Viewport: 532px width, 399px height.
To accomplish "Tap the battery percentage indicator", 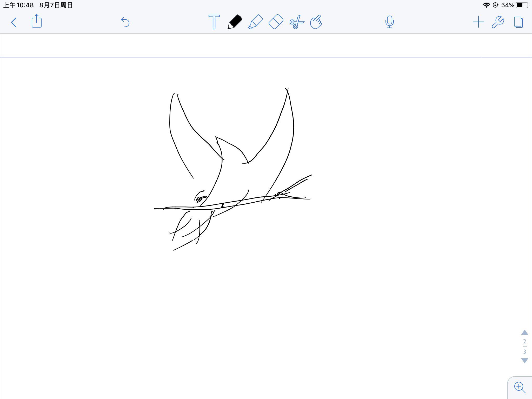I will [508, 5].
